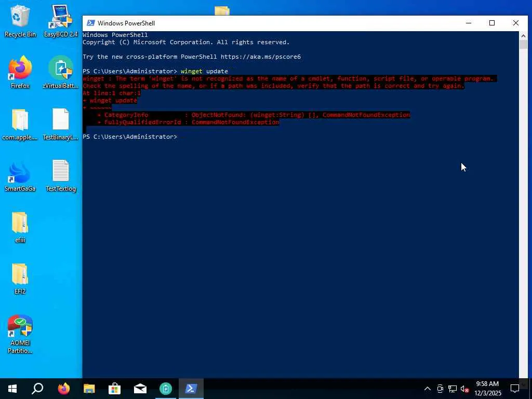
Task: Click the https://aka.ms/pscore6 URL text
Action: (261, 57)
